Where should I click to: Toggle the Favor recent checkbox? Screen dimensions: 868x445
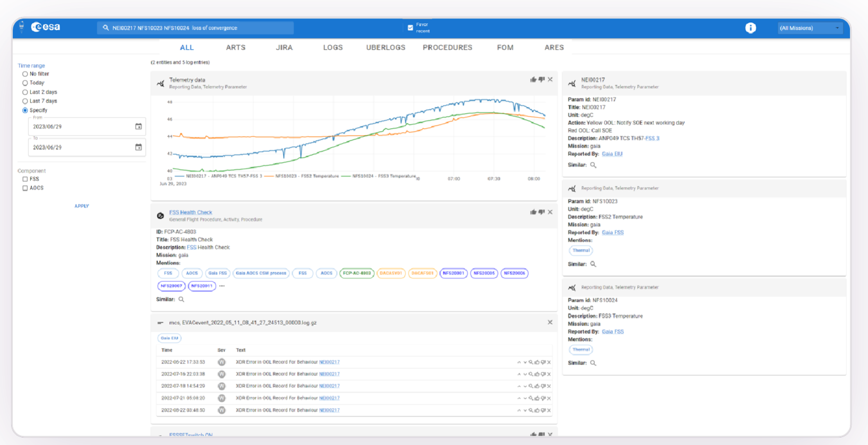point(410,28)
